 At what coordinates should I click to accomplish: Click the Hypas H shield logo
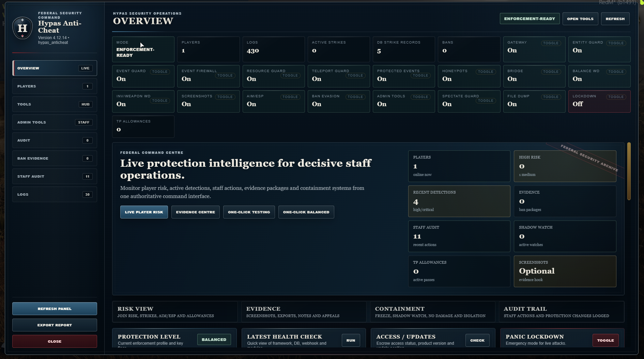pyautogui.click(x=22, y=28)
